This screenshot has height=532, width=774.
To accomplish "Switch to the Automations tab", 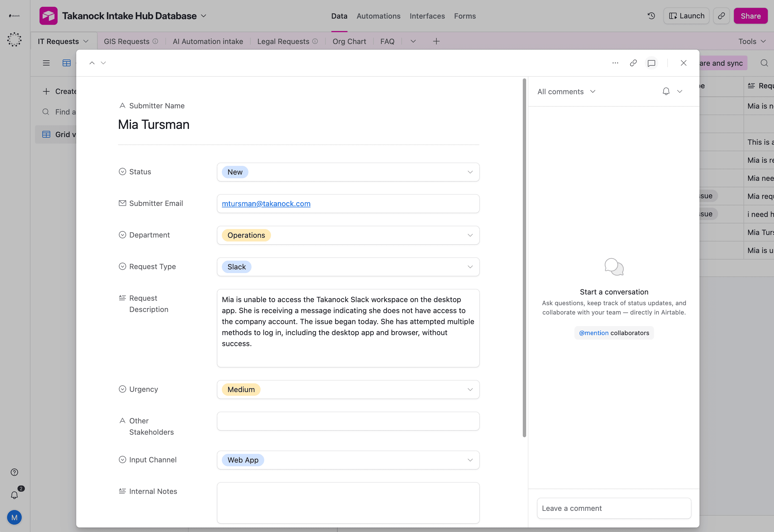I will pyautogui.click(x=379, y=16).
